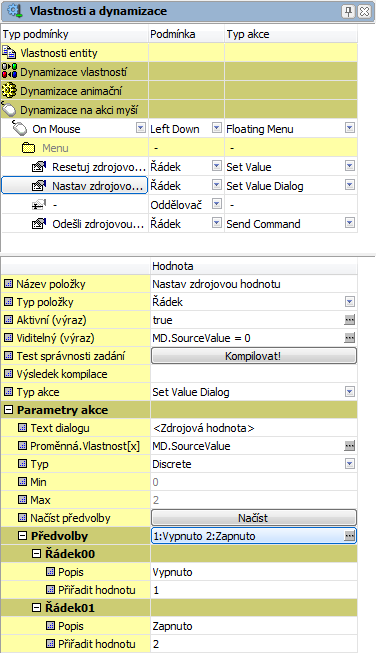Click the Typ akce column header

pyautogui.click(x=291, y=34)
